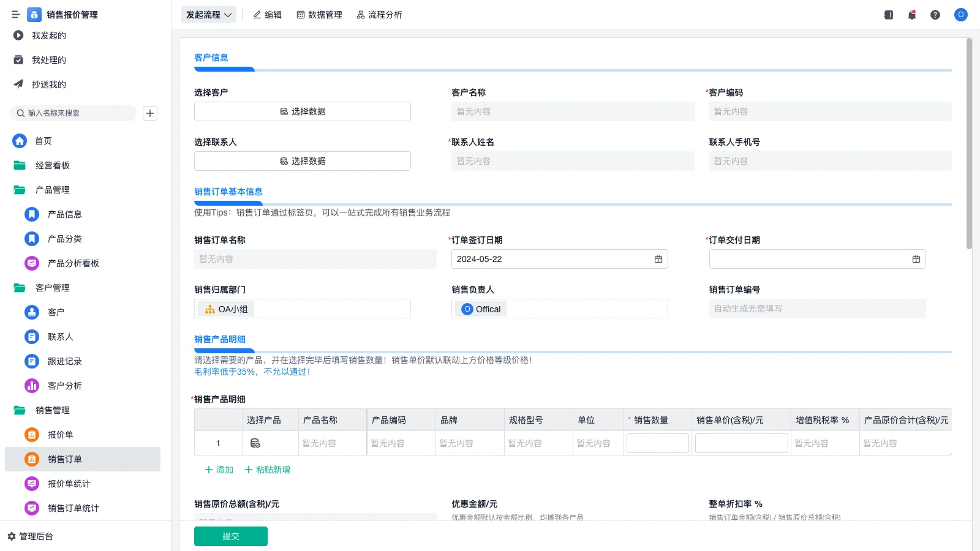Expand the 发起流程 dropdown
The width and height of the screenshot is (980, 551).
[x=208, y=14]
